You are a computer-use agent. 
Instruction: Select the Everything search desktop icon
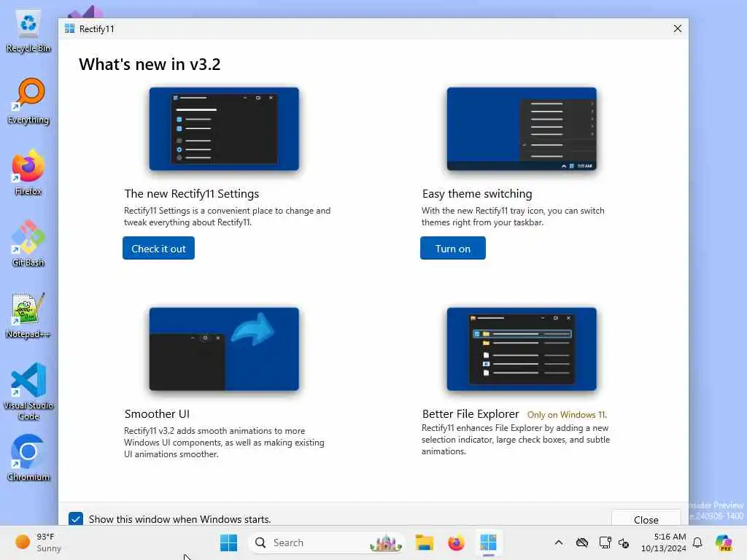coord(28,101)
